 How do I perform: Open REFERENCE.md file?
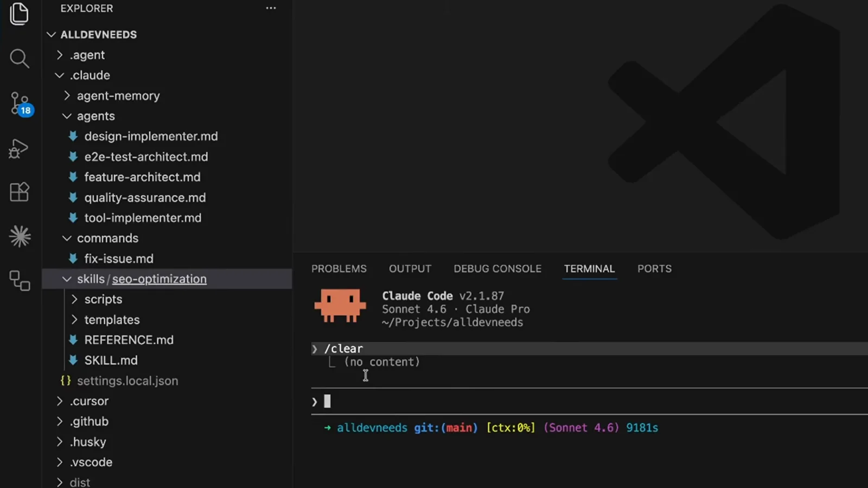(x=129, y=340)
